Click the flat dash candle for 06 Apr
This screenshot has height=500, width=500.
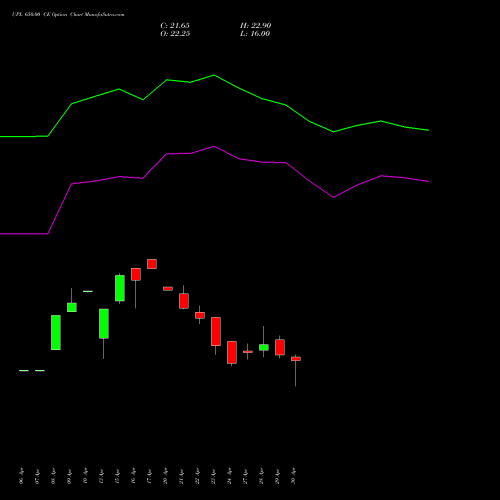tap(24, 370)
